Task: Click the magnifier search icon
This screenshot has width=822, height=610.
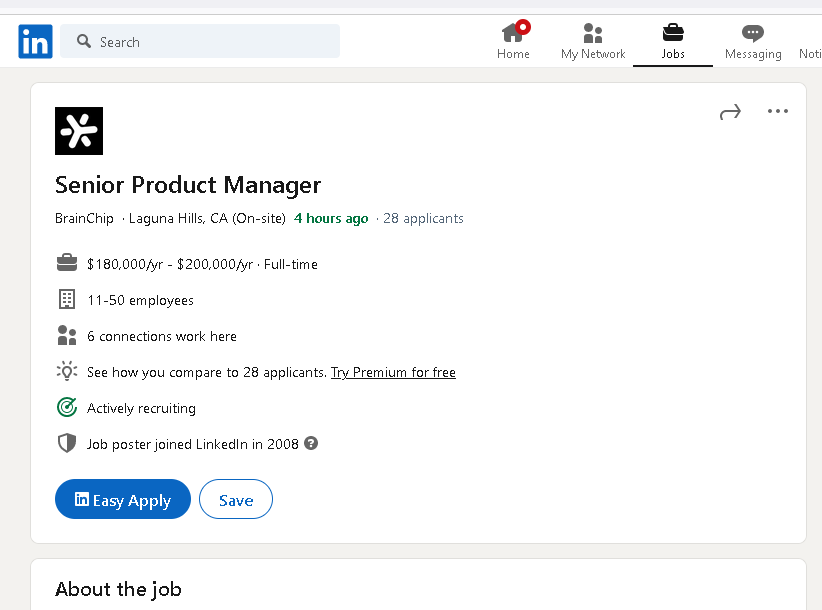Action: pos(84,42)
